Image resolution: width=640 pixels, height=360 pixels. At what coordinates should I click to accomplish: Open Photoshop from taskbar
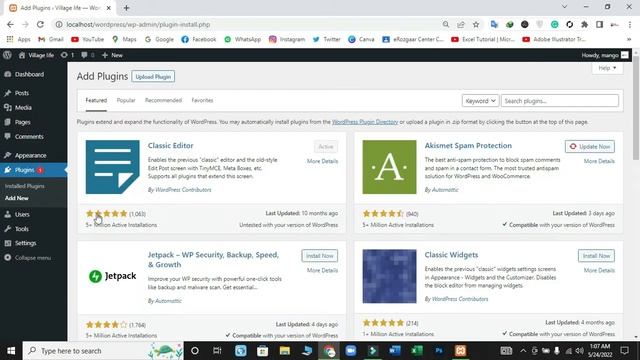point(439,351)
